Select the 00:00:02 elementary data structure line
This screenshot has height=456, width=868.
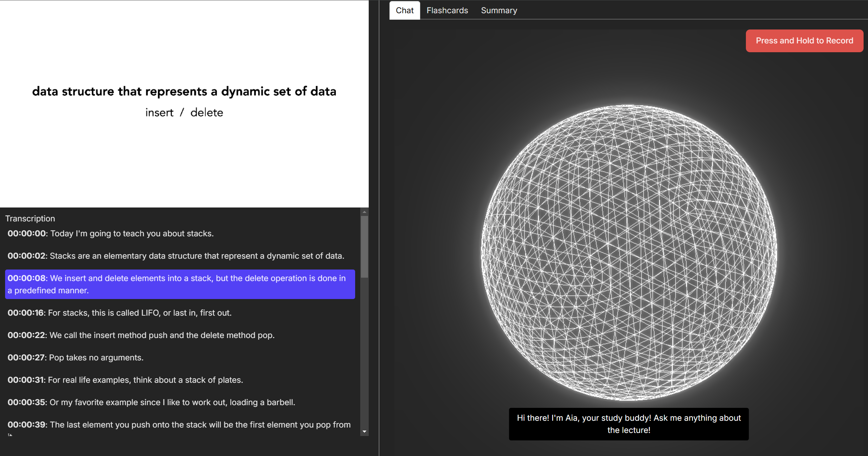point(176,256)
